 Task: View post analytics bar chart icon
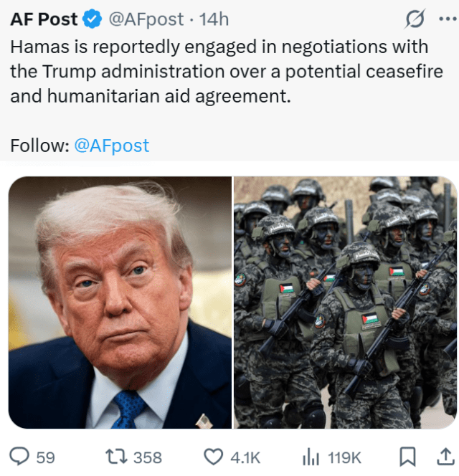click(311, 457)
